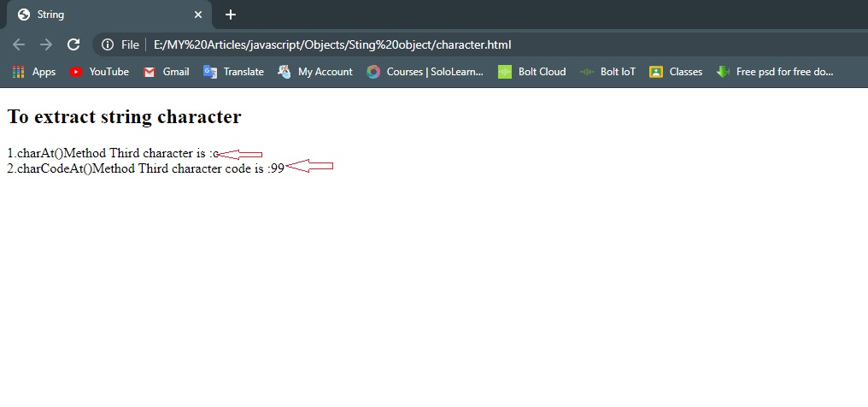Open the My Account bookmark
This screenshot has width=868, height=407.
pyautogui.click(x=315, y=72)
